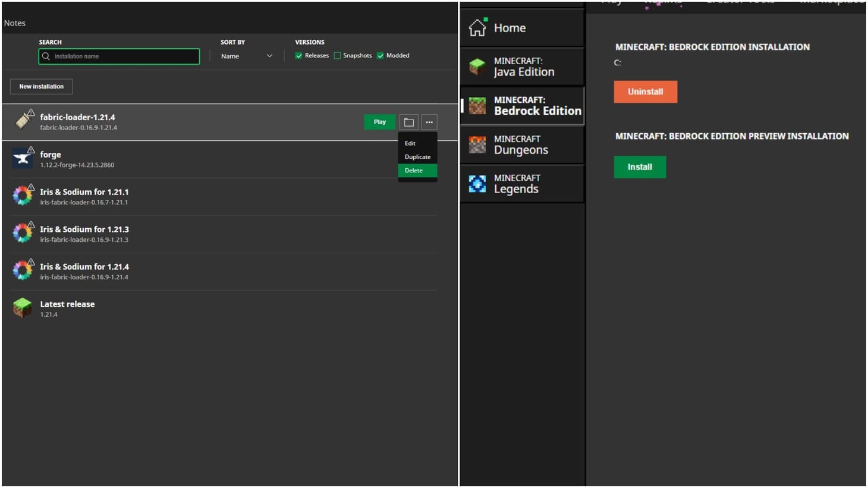This screenshot has height=488, width=868.
Task: Choose Delete from the context menu
Action: (x=414, y=171)
